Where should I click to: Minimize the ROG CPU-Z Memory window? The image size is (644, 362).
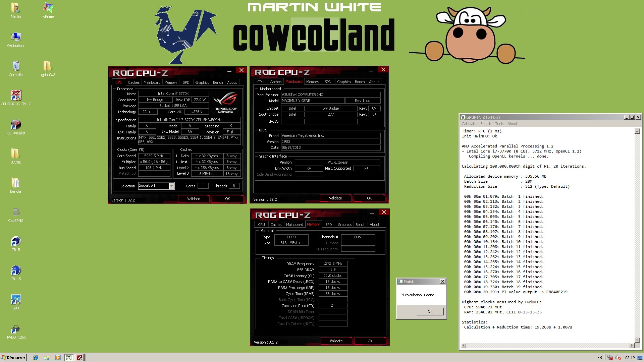pyautogui.click(x=372, y=214)
